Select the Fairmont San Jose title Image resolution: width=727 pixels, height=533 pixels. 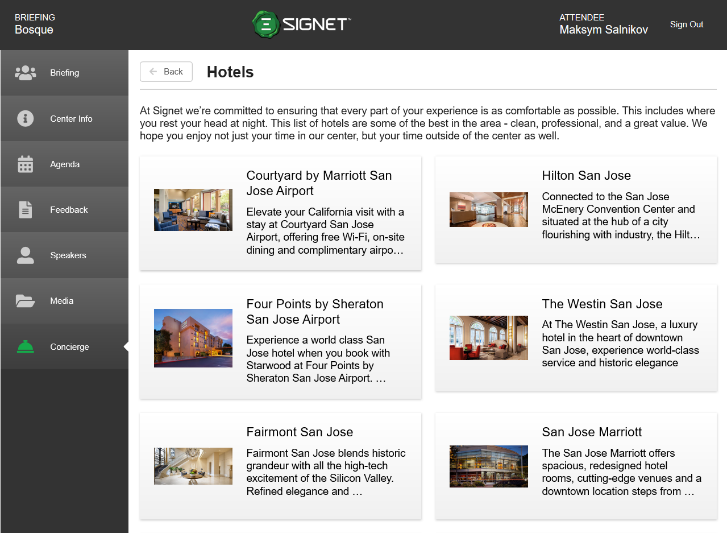pos(300,432)
